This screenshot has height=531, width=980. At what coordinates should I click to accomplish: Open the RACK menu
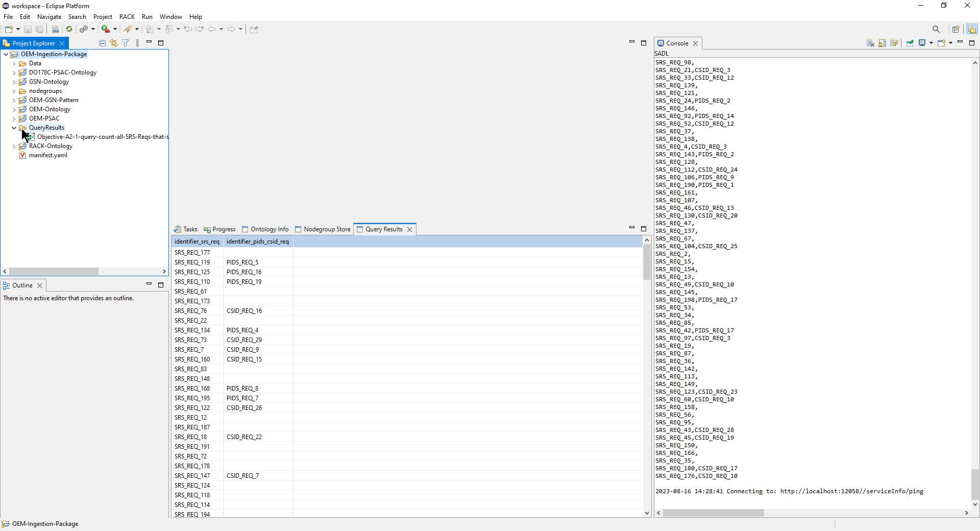pos(127,17)
